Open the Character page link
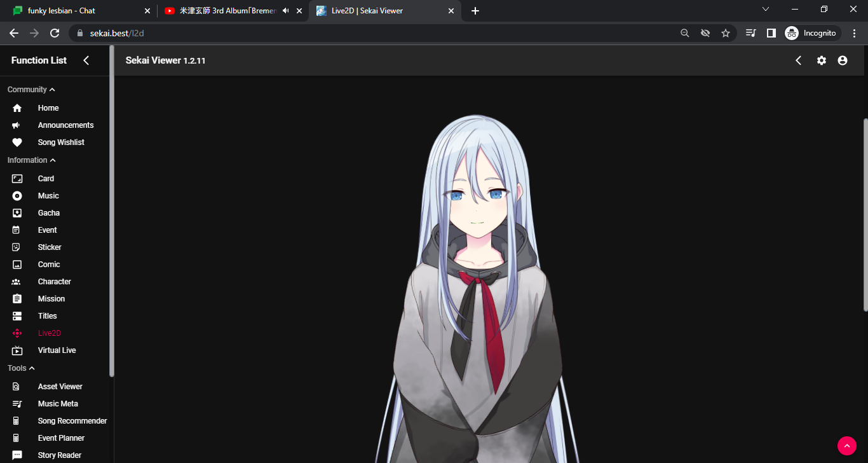Screen dimensions: 868x463 point(54,282)
